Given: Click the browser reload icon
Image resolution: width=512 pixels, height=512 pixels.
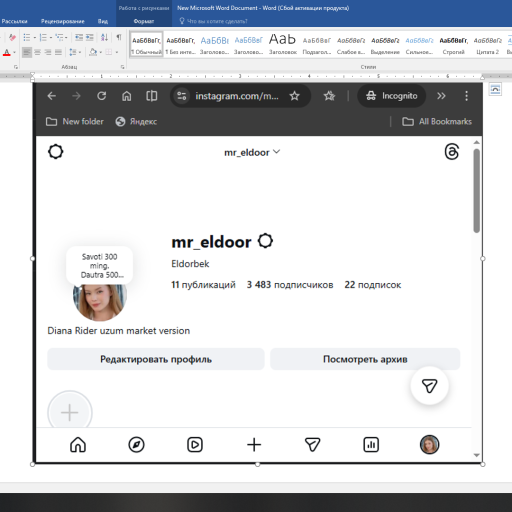Looking at the screenshot, I should click(101, 96).
